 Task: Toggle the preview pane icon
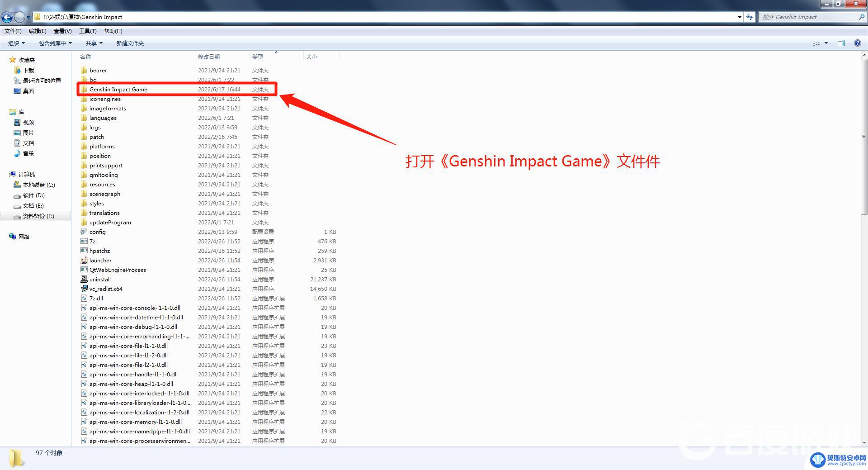[x=841, y=43]
